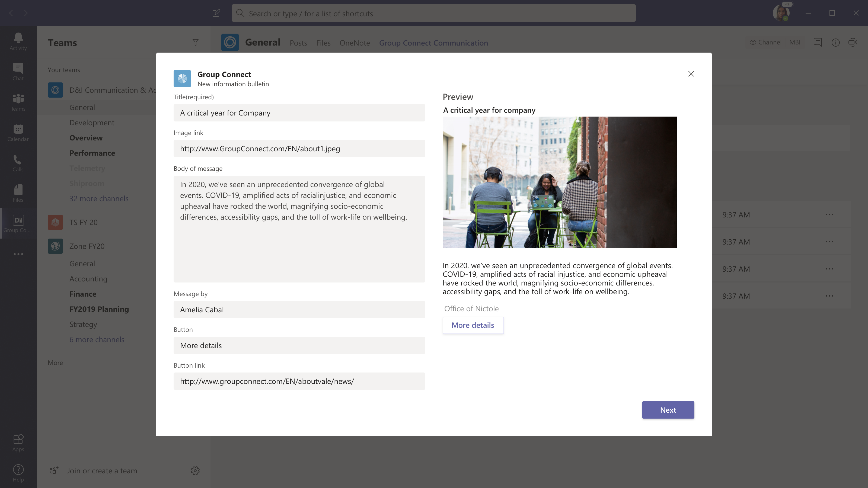The height and width of the screenshot is (488, 868).
Task: Open Group Connect Communication tab
Action: coord(433,43)
